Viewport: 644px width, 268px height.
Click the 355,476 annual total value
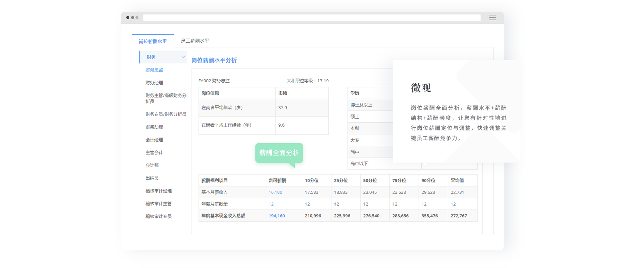(x=430, y=216)
